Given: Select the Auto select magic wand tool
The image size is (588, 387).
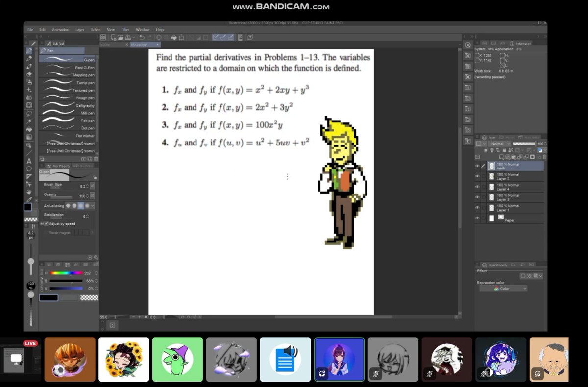Looking at the screenshot, I should coord(29,121).
